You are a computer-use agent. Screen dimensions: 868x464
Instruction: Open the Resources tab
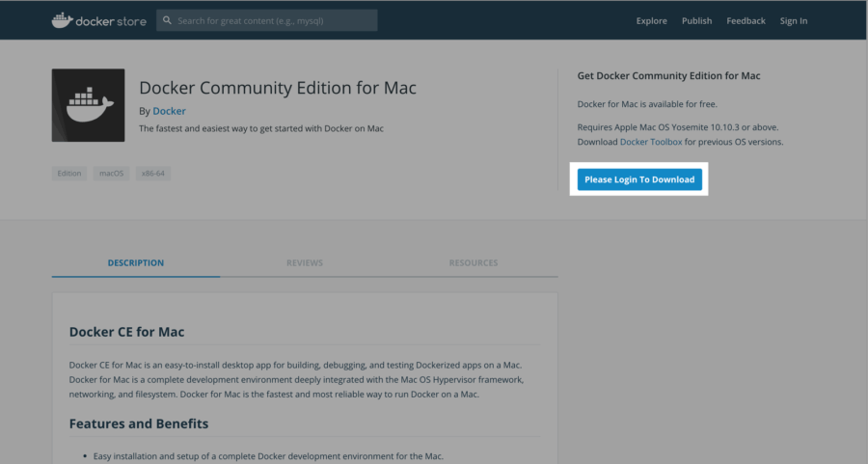tap(473, 262)
